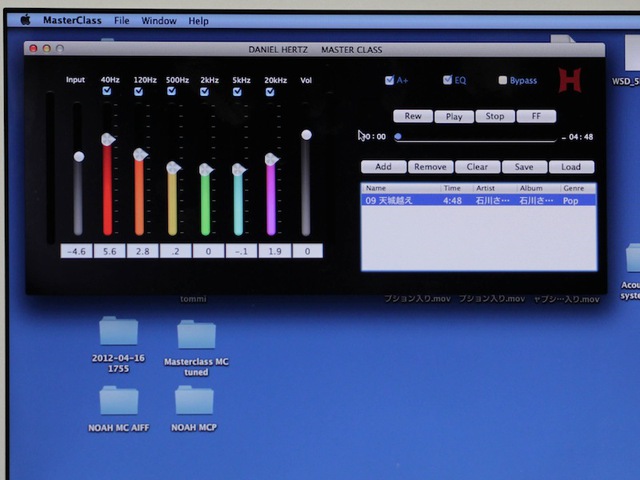The image size is (640, 480).
Task: Open the Apple menu
Action: [x=25, y=20]
